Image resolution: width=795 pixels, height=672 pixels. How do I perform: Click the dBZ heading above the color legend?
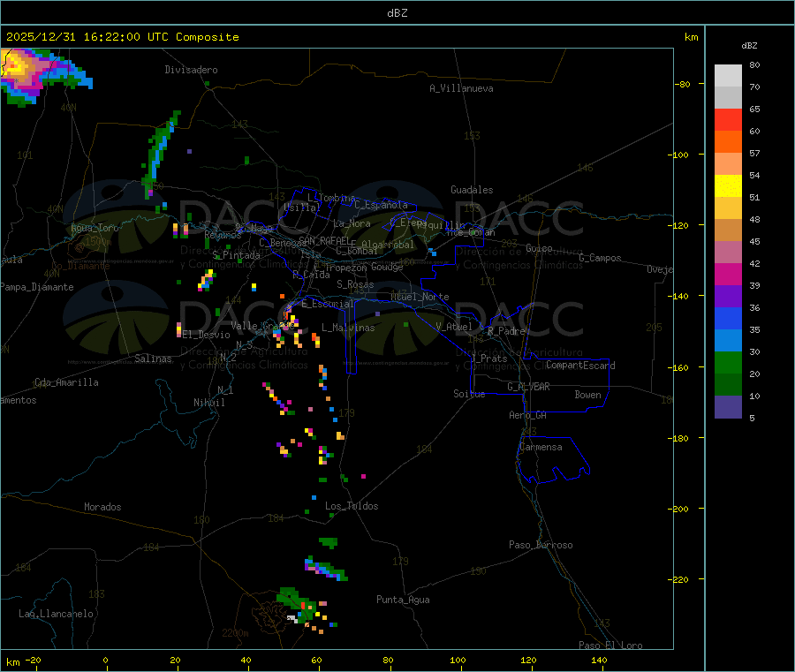point(749,46)
